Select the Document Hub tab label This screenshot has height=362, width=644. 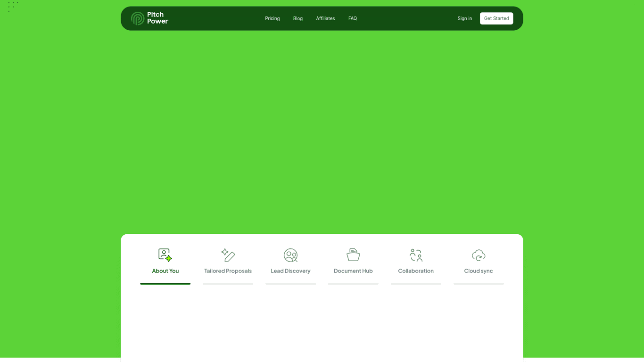[353, 271]
